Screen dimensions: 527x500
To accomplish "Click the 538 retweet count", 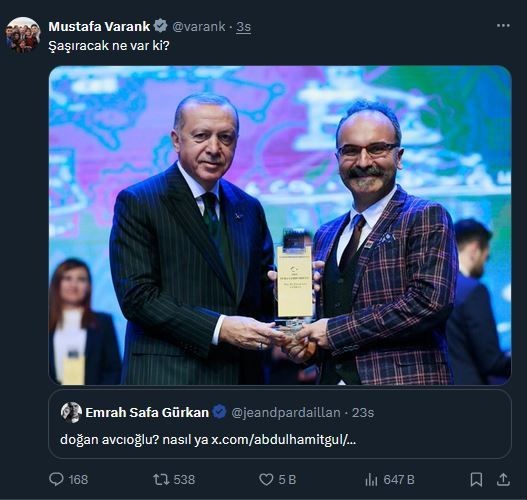I will (x=184, y=480).
